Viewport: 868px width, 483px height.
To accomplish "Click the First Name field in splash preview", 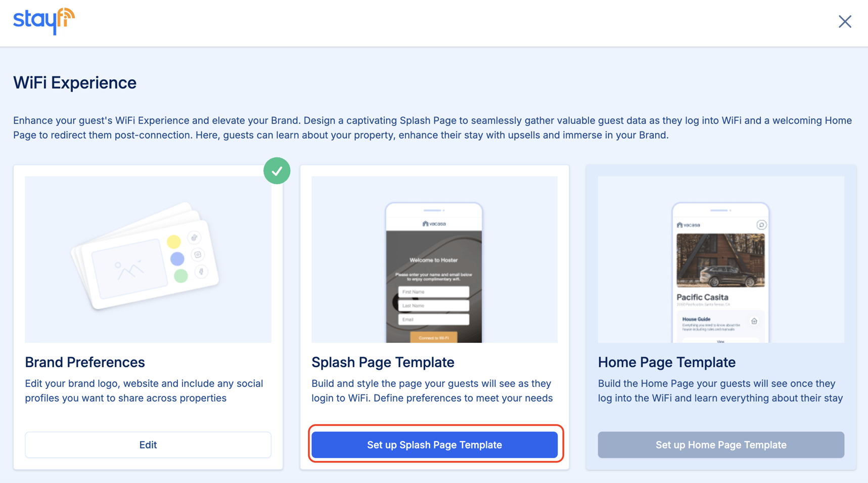I will coord(433,292).
